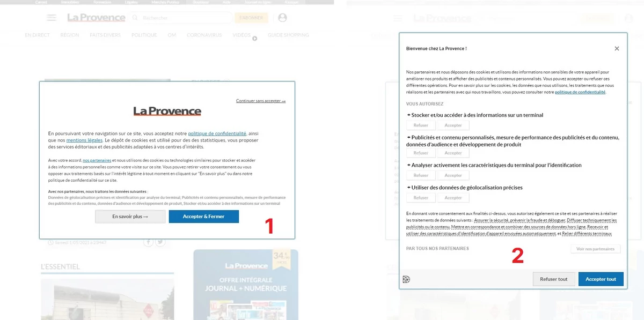Open 'politique de confidentialité' link in second dialog
The height and width of the screenshot is (320, 644).
pyautogui.click(x=580, y=92)
